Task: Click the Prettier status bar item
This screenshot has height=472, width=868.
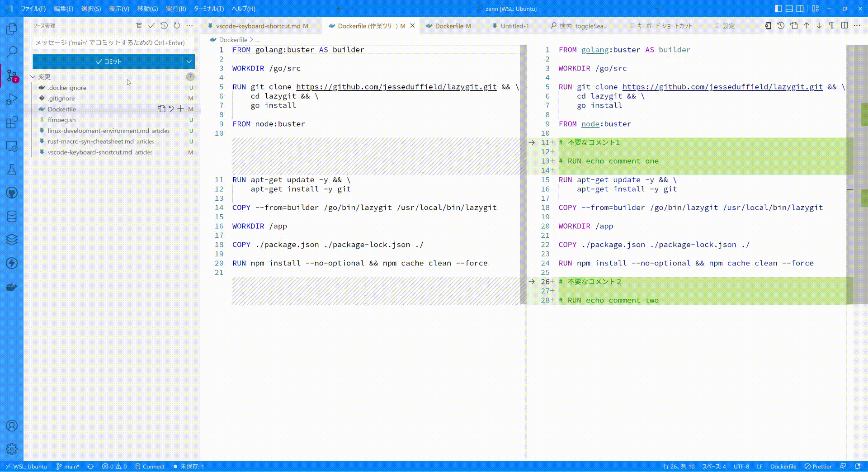Action: click(818, 467)
